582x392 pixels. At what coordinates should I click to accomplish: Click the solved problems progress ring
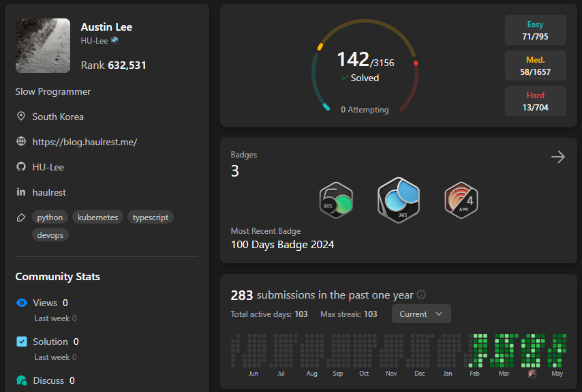(x=365, y=66)
